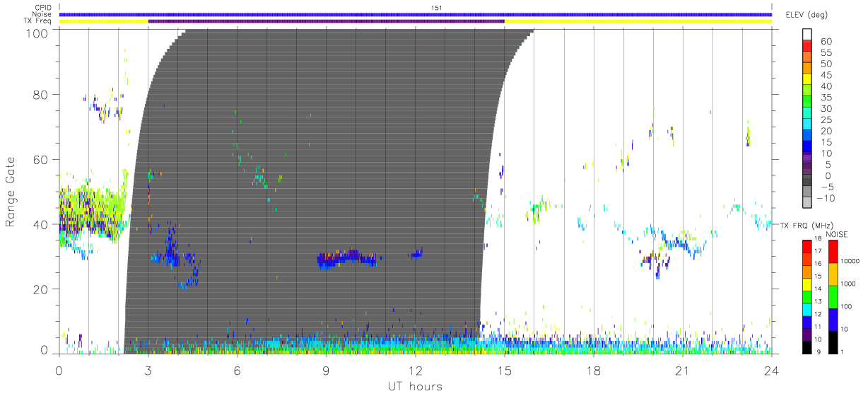
Task: Click the NOISE colorbar title
Action: (x=836, y=235)
